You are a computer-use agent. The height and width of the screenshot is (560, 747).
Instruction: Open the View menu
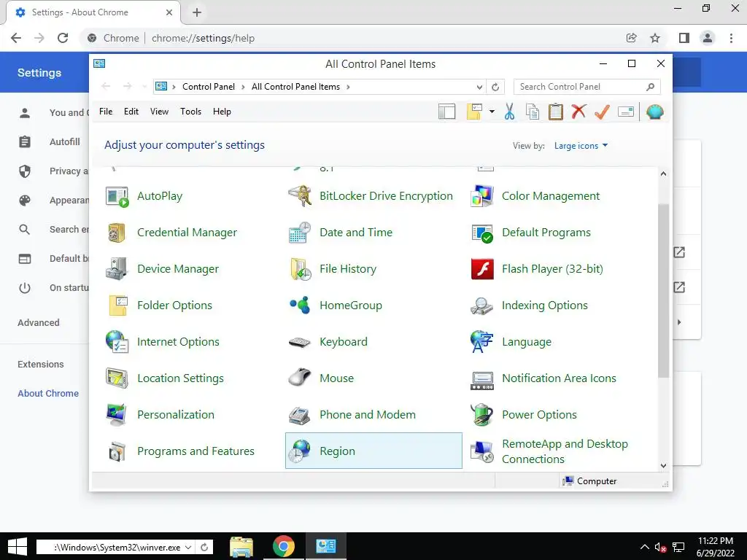pyautogui.click(x=159, y=112)
